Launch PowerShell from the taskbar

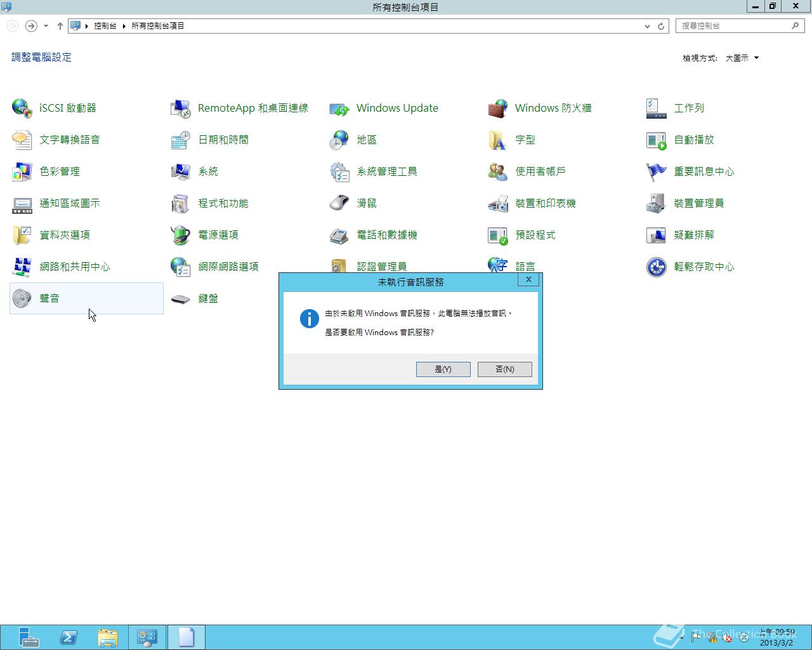point(69,637)
